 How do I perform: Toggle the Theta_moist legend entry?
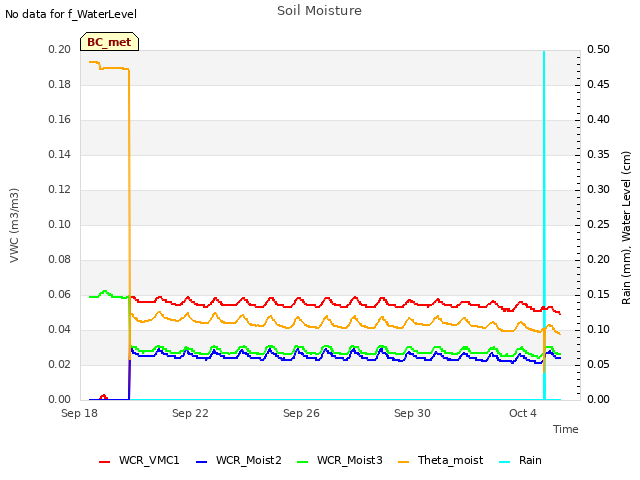tap(441, 460)
